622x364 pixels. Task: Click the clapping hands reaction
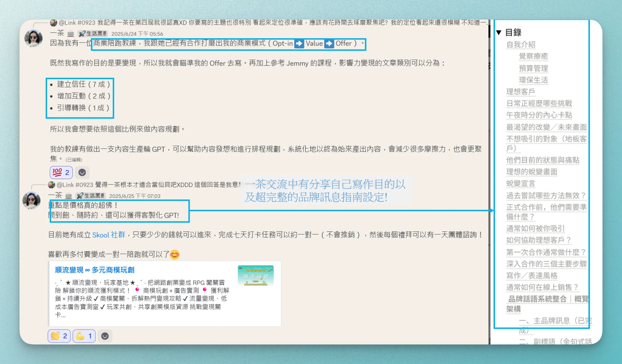click(x=59, y=336)
